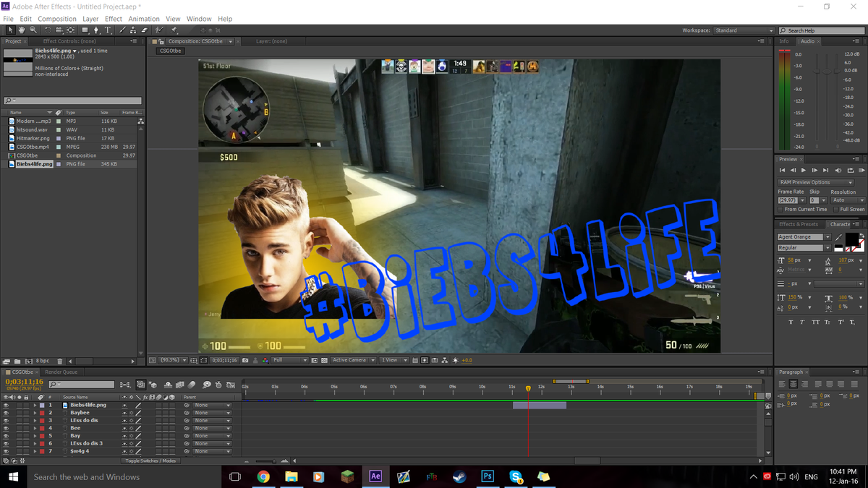Select the Horizontal Type tool
This screenshot has width=868, height=488.
[109, 30]
